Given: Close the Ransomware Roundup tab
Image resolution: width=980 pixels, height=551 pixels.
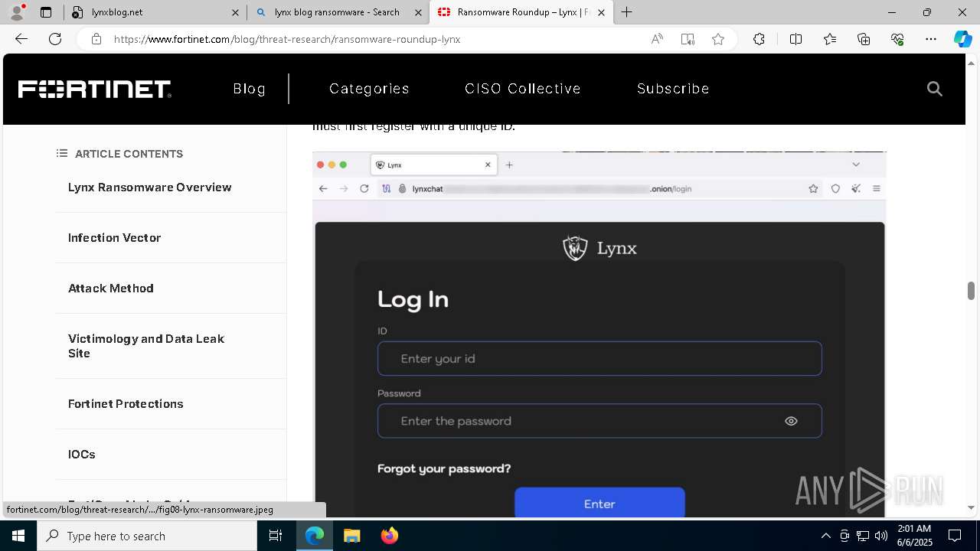Looking at the screenshot, I should click(602, 12).
